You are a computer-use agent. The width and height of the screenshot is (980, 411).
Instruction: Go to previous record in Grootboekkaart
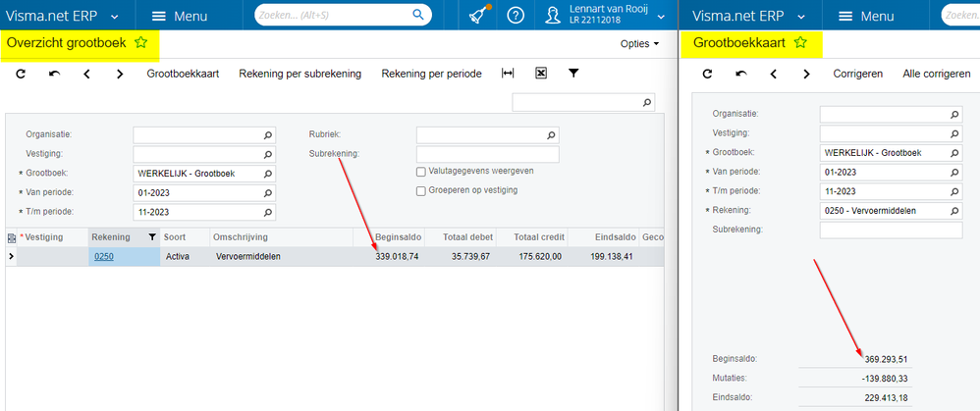coord(774,74)
